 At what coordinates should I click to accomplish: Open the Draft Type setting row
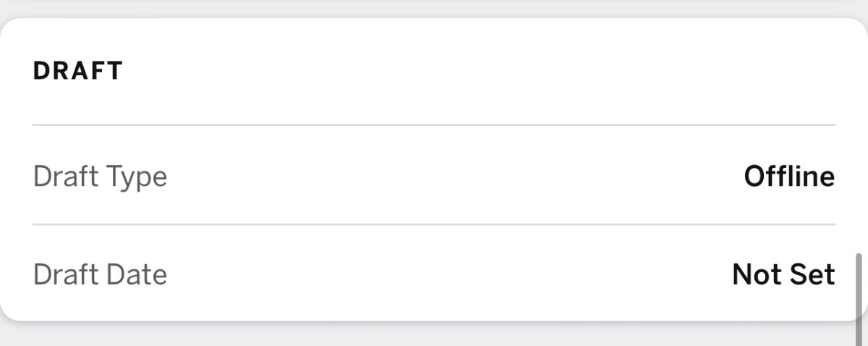[434, 176]
